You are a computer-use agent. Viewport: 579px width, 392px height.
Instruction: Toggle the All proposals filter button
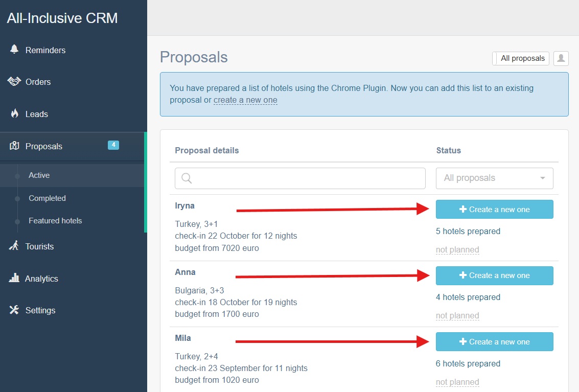click(521, 58)
